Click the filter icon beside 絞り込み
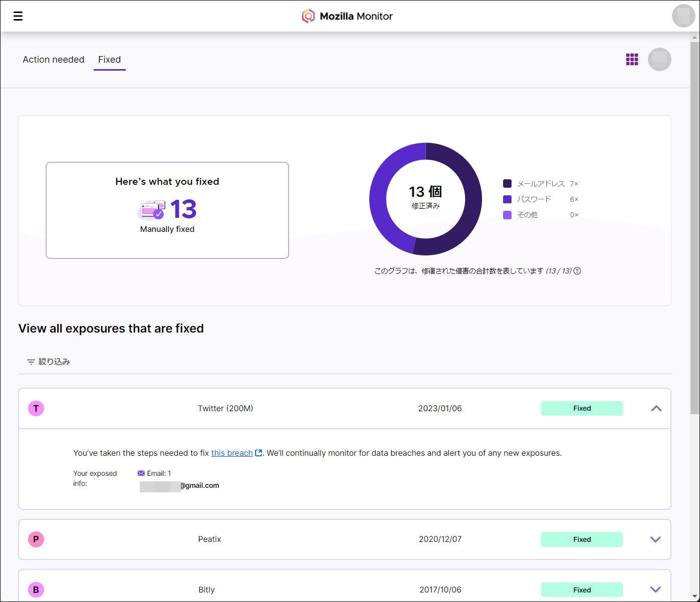The width and height of the screenshot is (700, 602). [31, 362]
